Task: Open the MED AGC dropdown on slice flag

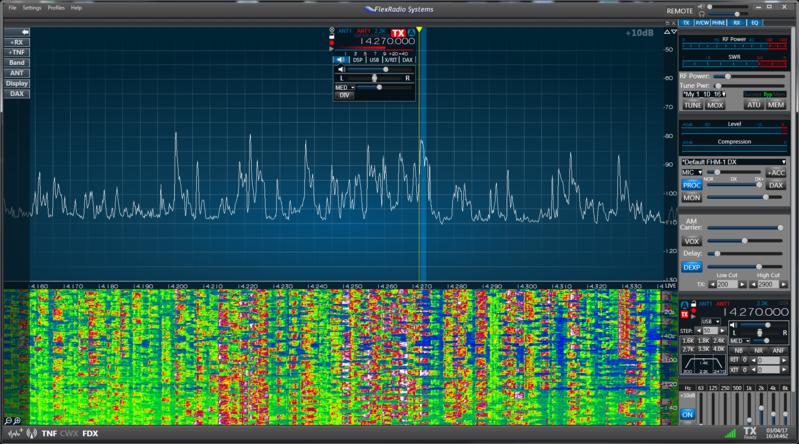Action: click(x=344, y=88)
